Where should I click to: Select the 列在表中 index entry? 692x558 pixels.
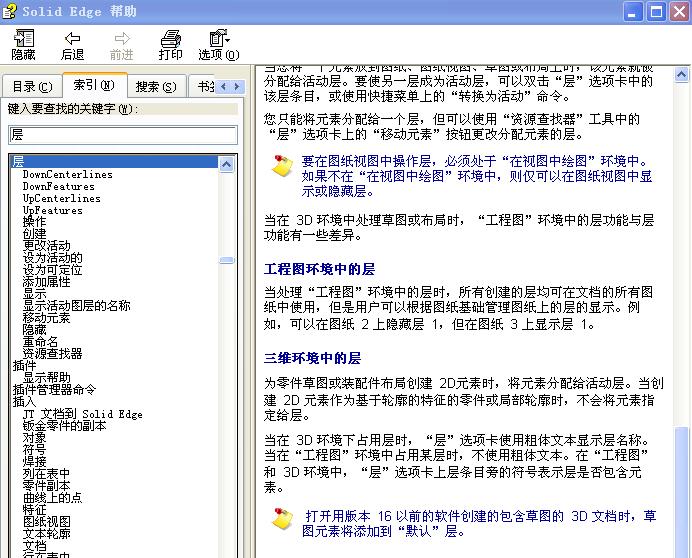coord(46,474)
